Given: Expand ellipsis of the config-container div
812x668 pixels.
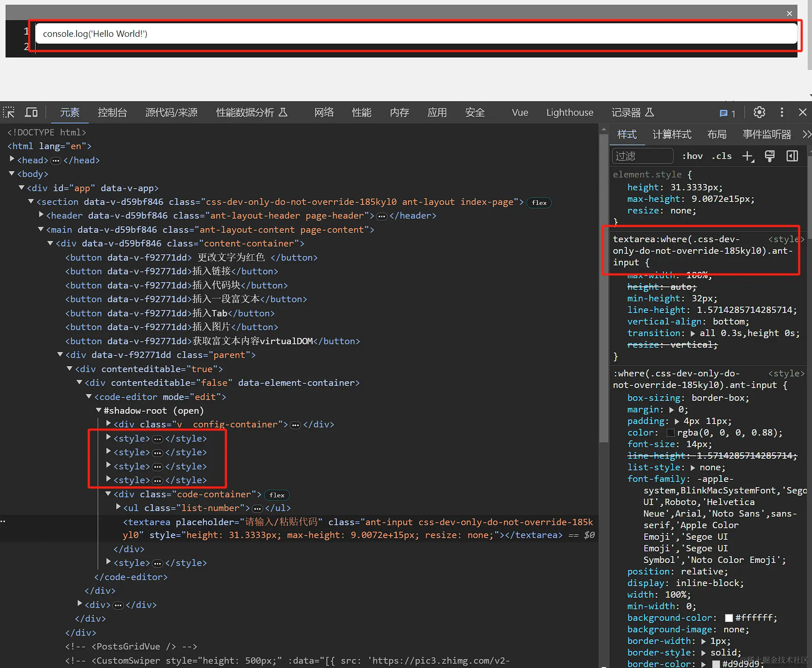Looking at the screenshot, I should (295, 425).
